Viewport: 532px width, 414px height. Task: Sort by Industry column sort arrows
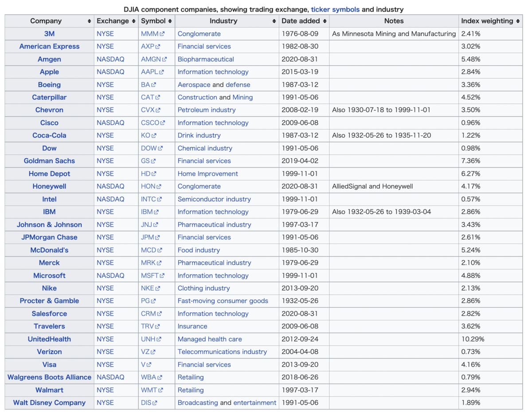[x=274, y=21]
